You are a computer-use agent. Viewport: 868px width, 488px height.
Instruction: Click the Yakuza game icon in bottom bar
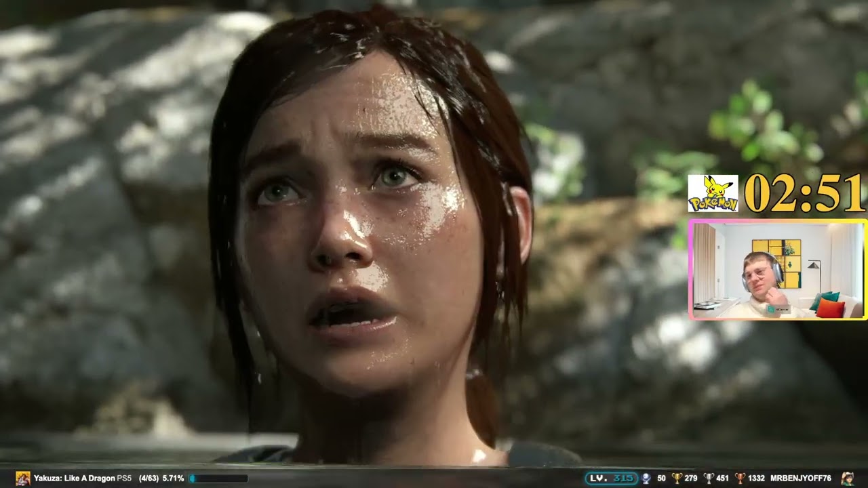tap(23, 478)
